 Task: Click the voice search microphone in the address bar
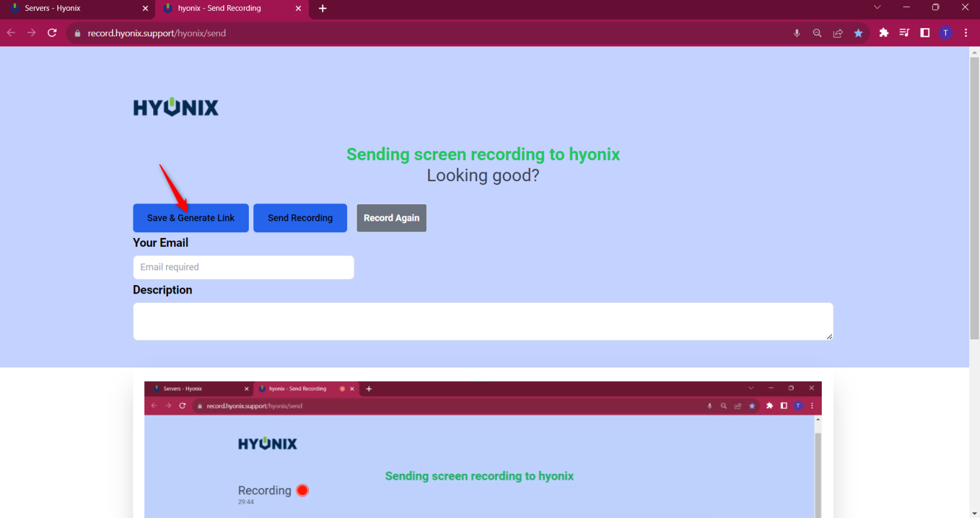point(797,33)
